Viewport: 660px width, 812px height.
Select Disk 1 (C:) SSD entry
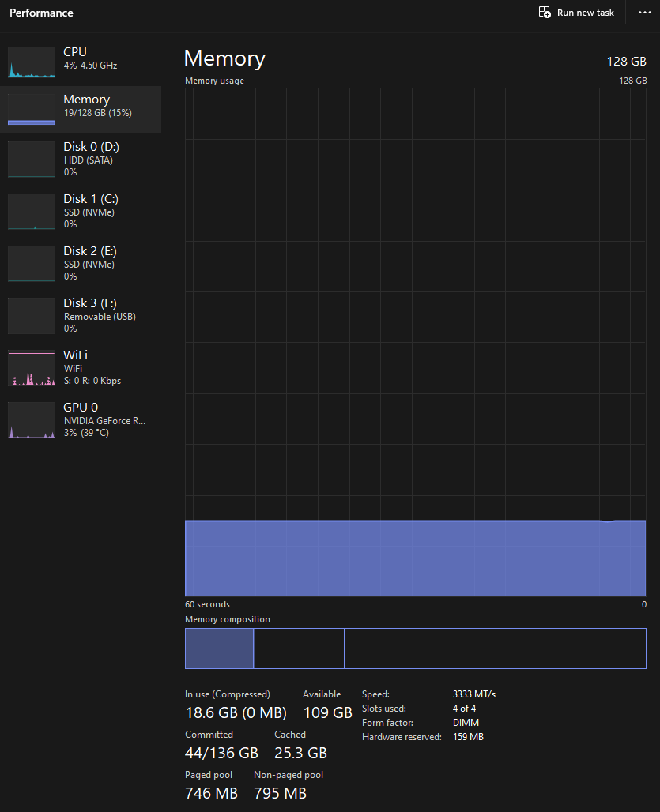81,211
